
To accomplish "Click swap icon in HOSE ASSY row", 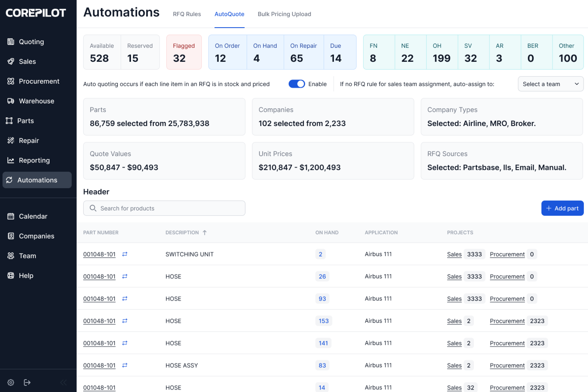I will [x=125, y=365].
